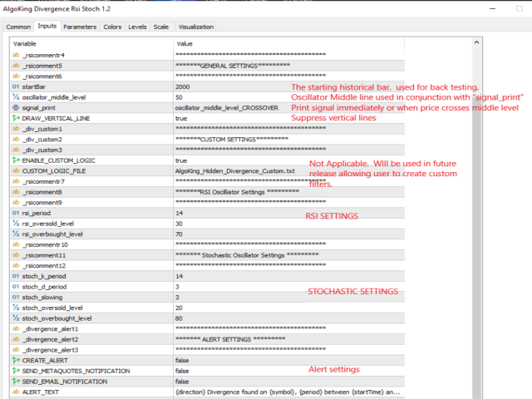Image resolution: width=532 pixels, height=399 pixels.
Task: Open the Inputs tab
Action: click(x=47, y=26)
